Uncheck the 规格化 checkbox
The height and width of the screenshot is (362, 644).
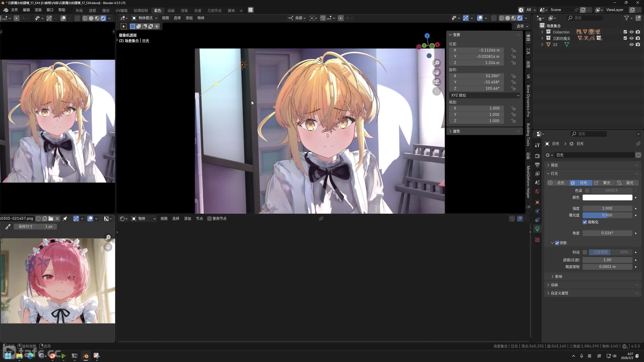pos(585,222)
